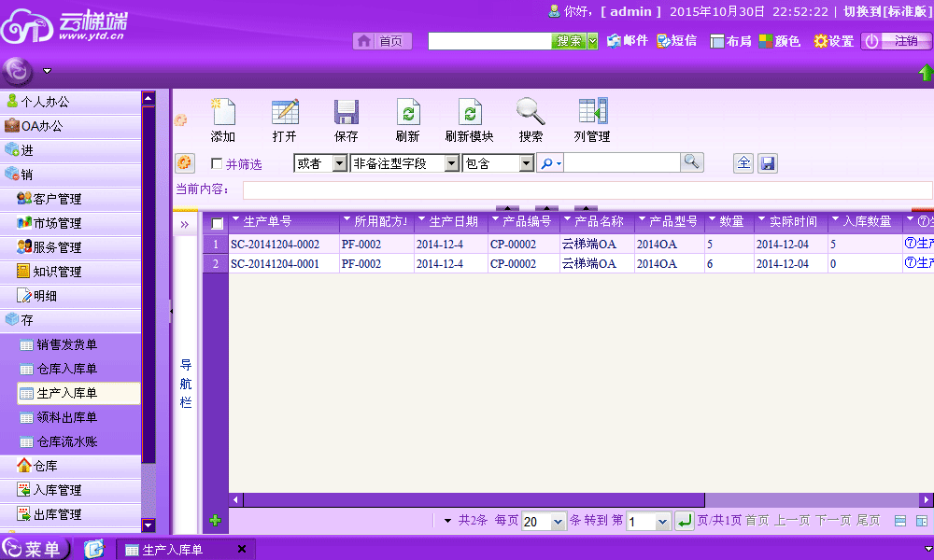Open the 生产单号 column header menu arrow
Image resolution: width=934 pixels, height=560 pixels.
(236, 219)
